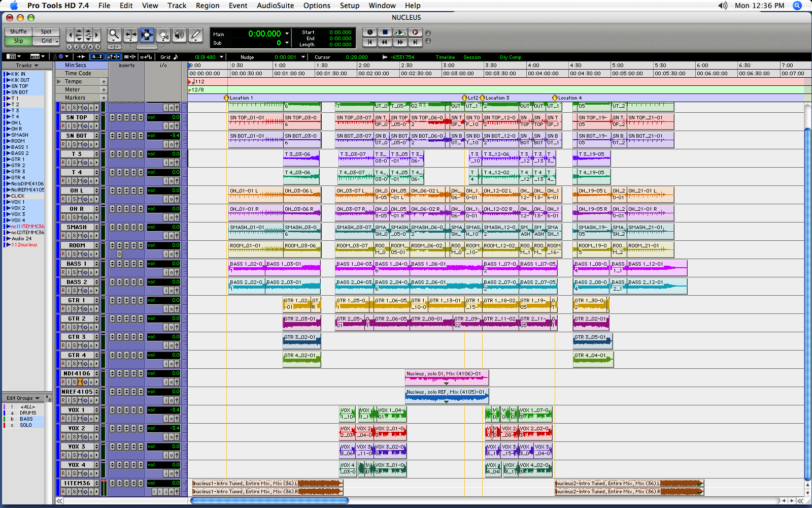Viewport: 812px width, 508px height.
Task: Expand the Tempo ruler disclosure triangle
Action: pos(59,81)
